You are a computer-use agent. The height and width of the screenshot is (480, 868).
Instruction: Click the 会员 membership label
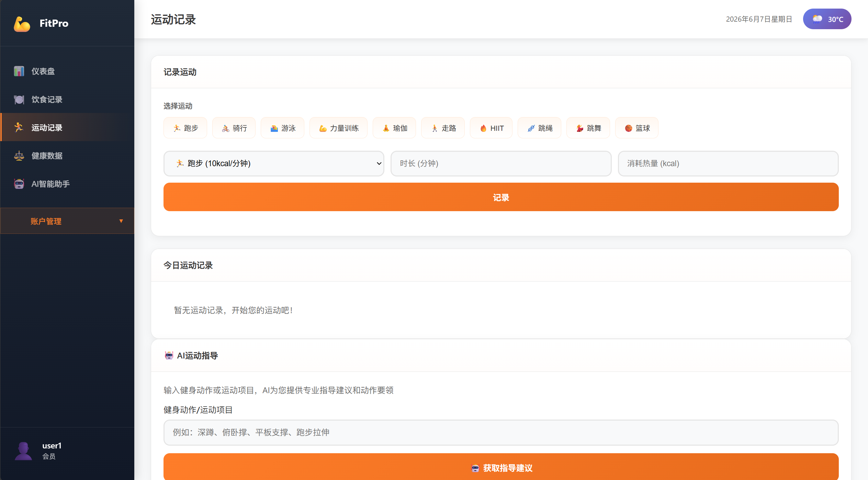[x=49, y=456]
